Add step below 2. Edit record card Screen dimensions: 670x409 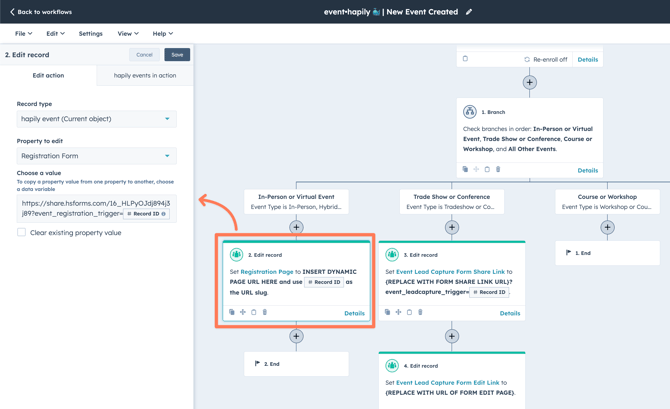point(296,337)
